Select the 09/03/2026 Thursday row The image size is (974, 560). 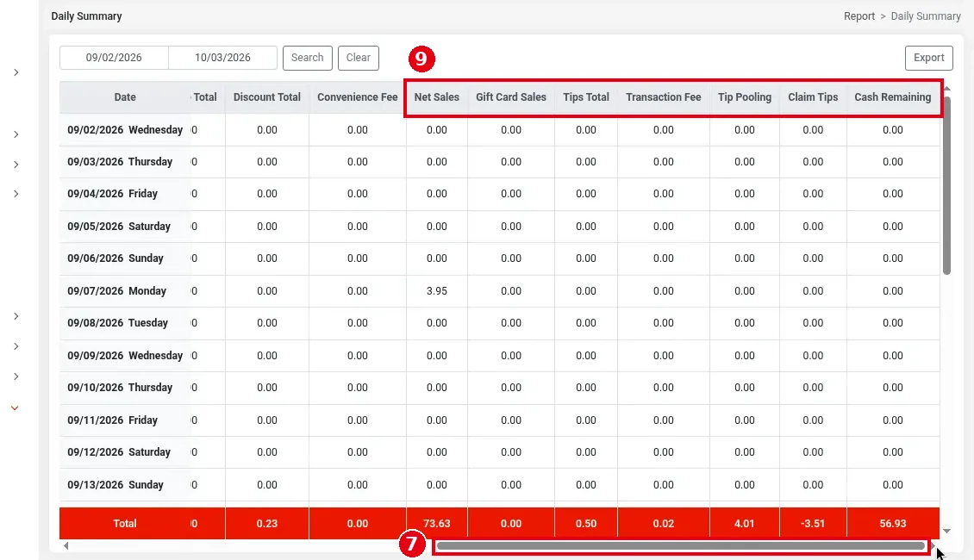pyautogui.click(x=499, y=162)
